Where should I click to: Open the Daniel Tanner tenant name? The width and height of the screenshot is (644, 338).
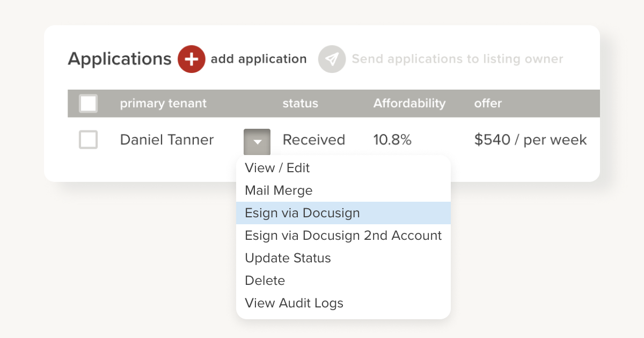point(167,140)
